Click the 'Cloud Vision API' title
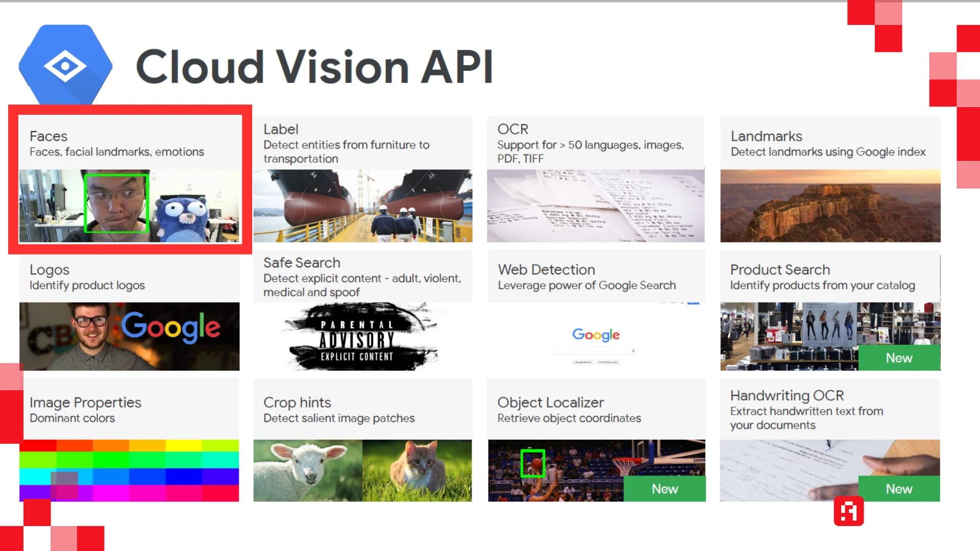980x551 pixels. click(x=314, y=67)
